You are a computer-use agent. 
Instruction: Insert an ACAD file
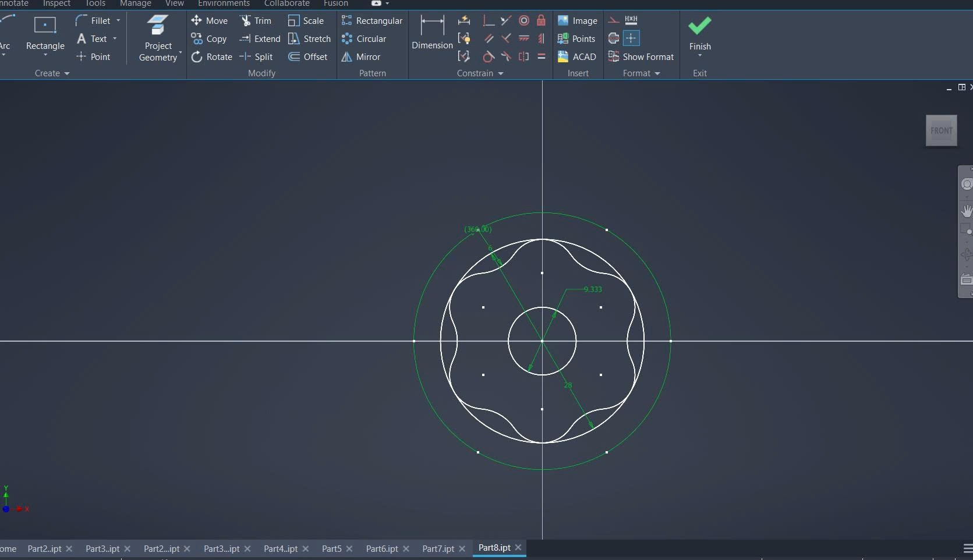tap(576, 57)
